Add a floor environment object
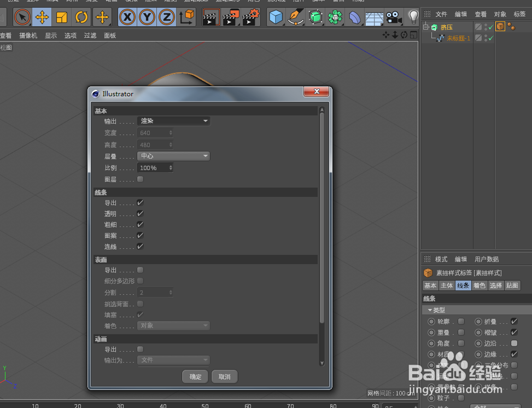Screen dimensions: 532x408 (374, 17)
